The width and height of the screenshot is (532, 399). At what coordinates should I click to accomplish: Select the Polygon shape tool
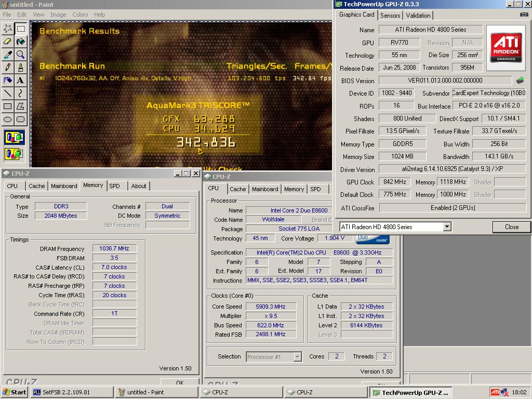pyautogui.click(x=21, y=106)
